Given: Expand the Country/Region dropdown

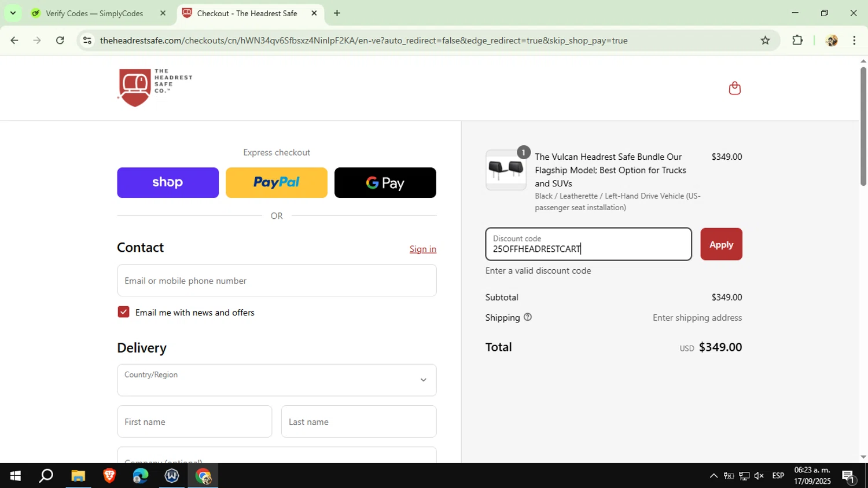Looking at the screenshot, I should coord(277,380).
